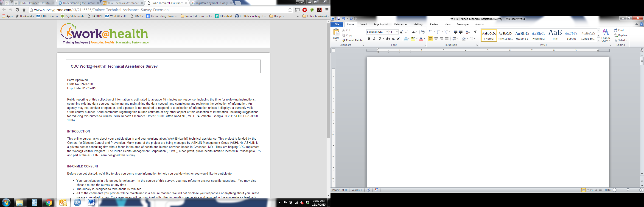
Task: Switch to the 'registered symbol' Chrome tab
Action: (x=212, y=3)
